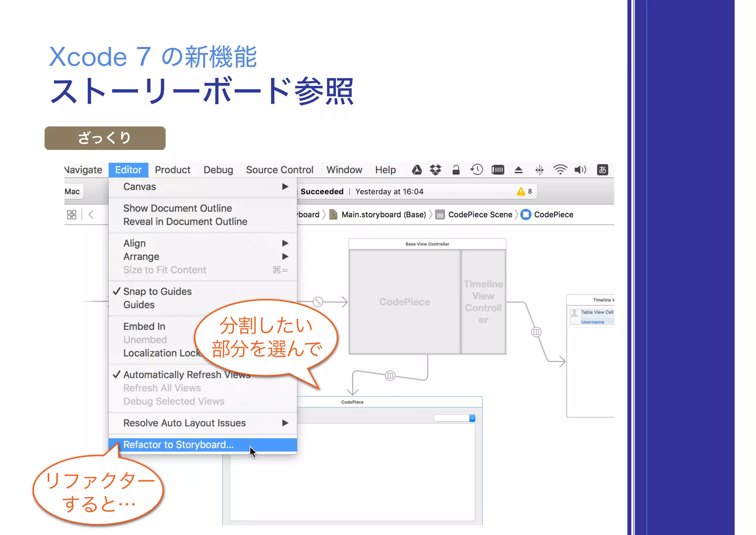Click the user avatar in Table View Cell

pyautogui.click(x=574, y=313)
